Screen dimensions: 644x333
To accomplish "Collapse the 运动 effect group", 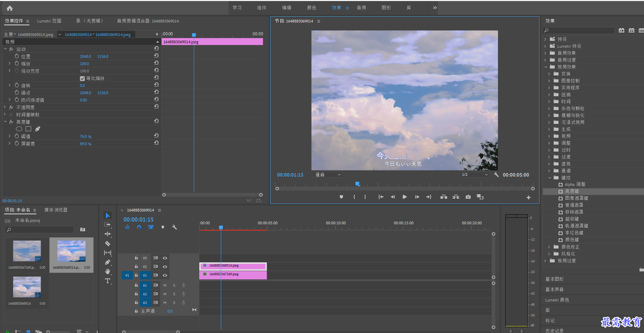I will 5,49.
